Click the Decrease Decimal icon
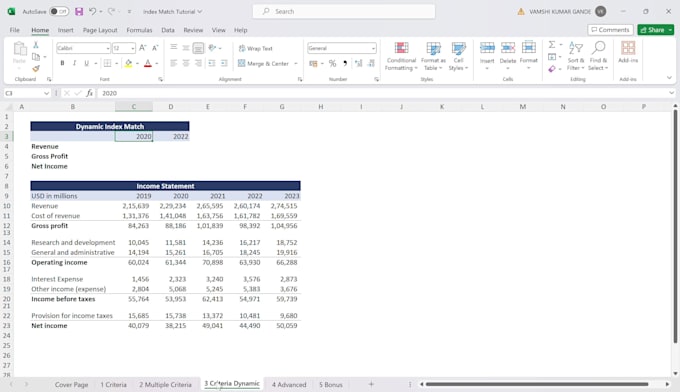The width and height of the screenshot is (680, 392). click(371, 63)
